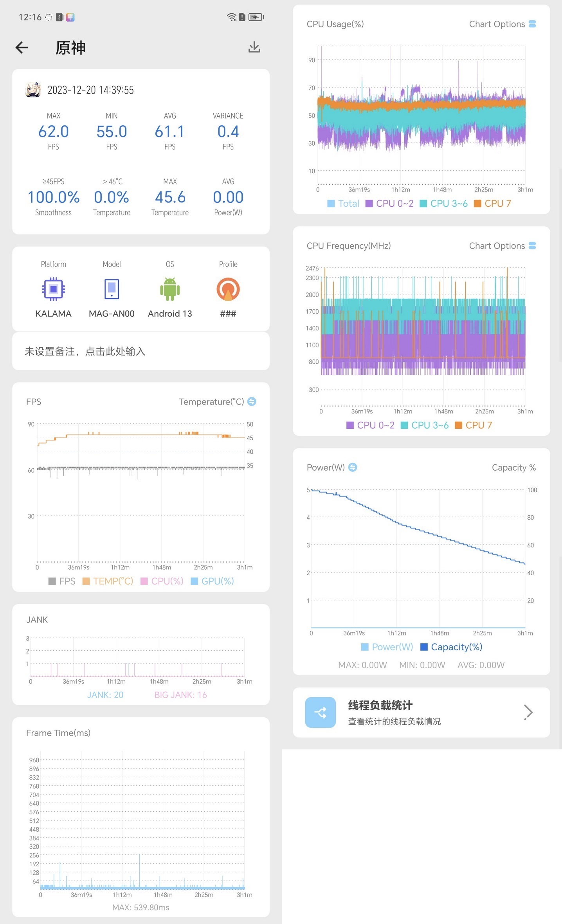Viewport: 562px width, 924px height.
Task: Open the 线程负载统计 entry
Action: click(421, 713)
